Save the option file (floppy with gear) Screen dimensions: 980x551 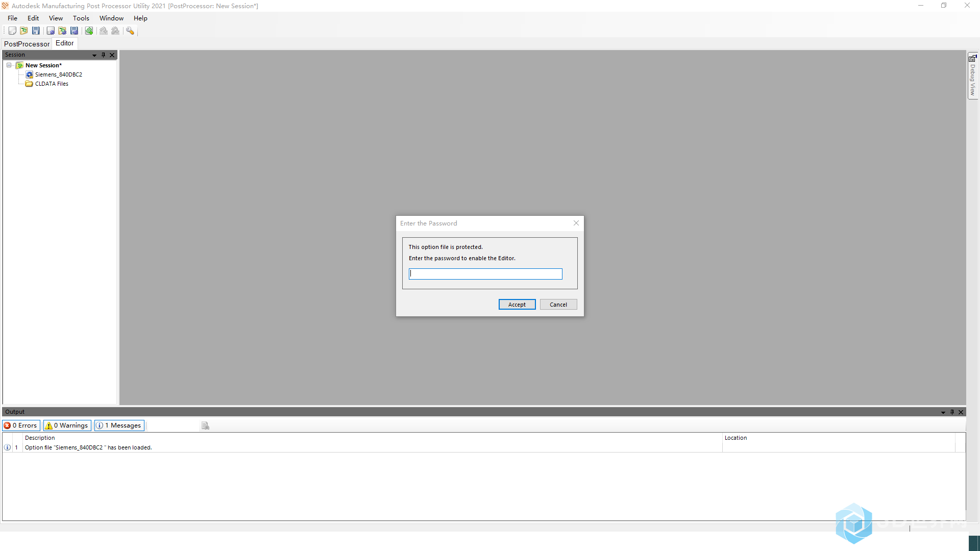[74, 31]
